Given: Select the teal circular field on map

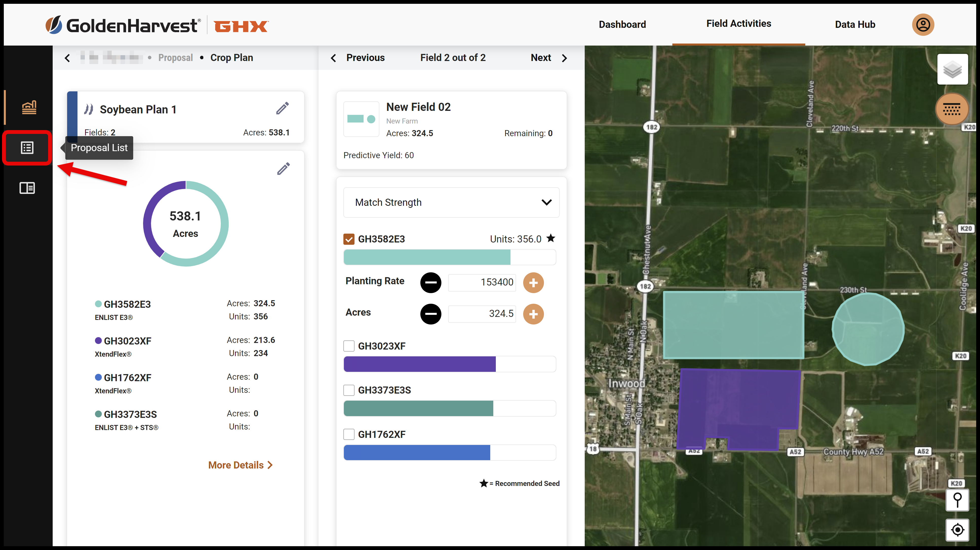Looking at the screenshot, I should (x=868, y=329).
